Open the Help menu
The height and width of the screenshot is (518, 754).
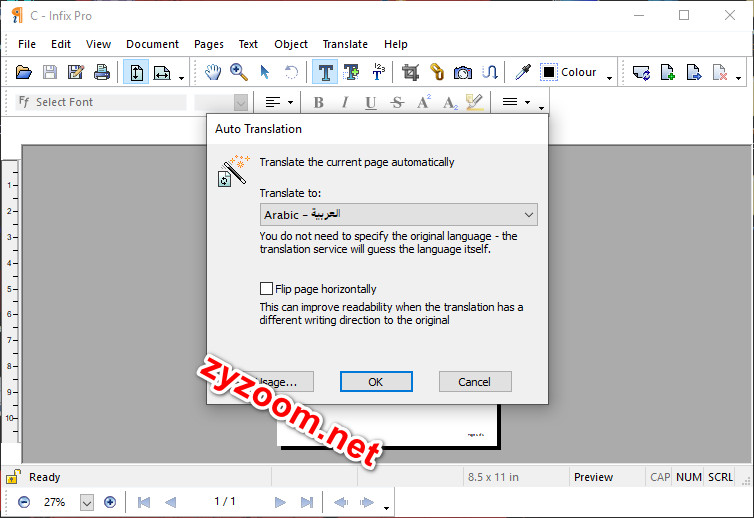(x=396, y=44)
